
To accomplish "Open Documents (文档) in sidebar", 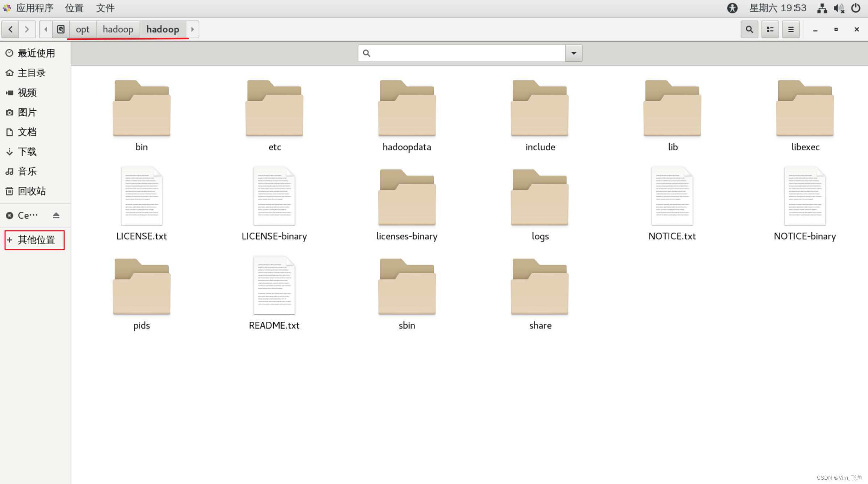I will (x=35, y=132).
